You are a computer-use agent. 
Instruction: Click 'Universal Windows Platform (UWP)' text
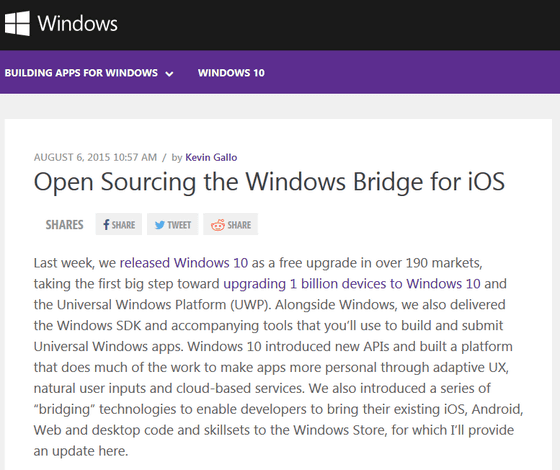(162, 305)
